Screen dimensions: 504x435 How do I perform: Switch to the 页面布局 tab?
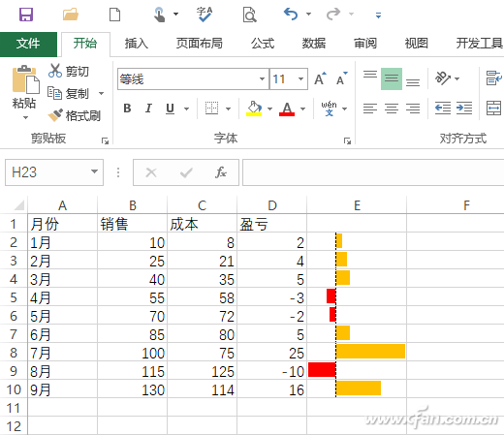tap(200, 44)
